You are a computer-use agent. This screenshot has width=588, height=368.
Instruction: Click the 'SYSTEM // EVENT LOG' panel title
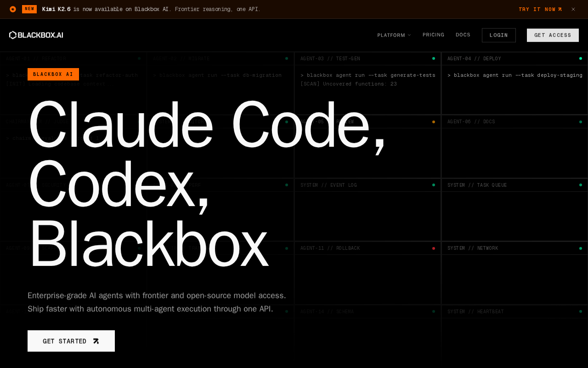(328, 185)
